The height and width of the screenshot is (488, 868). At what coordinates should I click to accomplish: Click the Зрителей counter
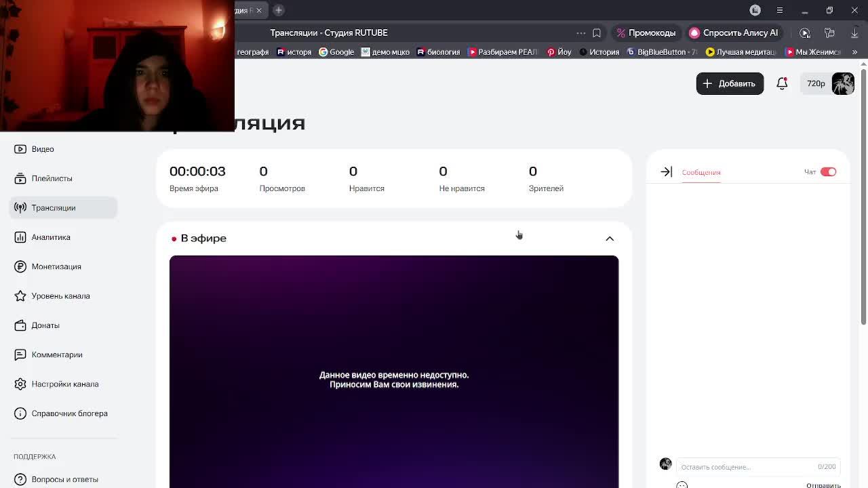point(546,179)
